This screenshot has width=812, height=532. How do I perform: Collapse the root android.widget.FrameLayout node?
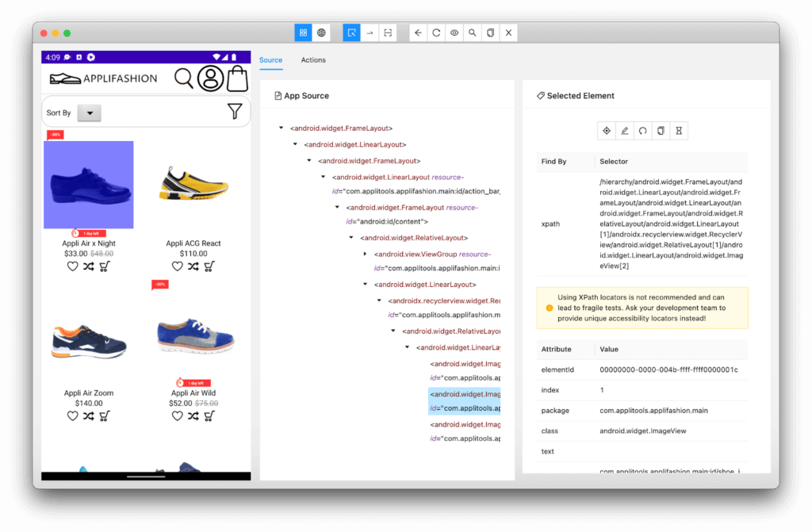(282, 128)
